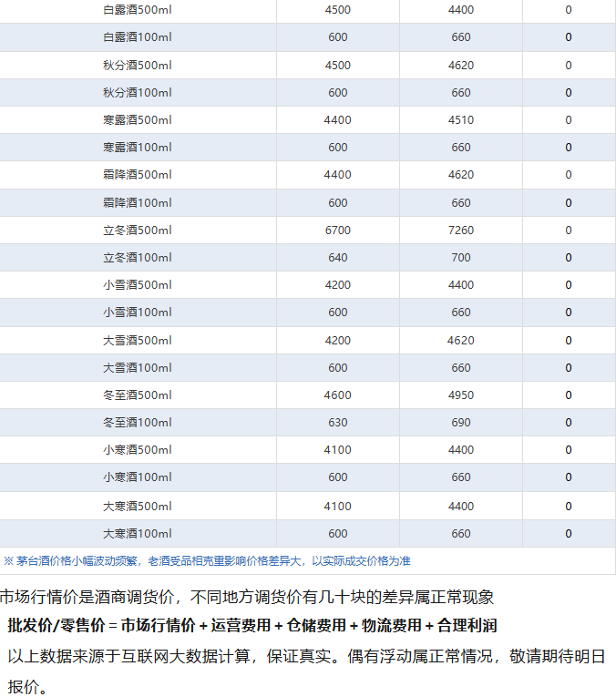Click the 小雪酒500ml product name
The height and width of the screenshot is (697, 616).
click(138, 285)
